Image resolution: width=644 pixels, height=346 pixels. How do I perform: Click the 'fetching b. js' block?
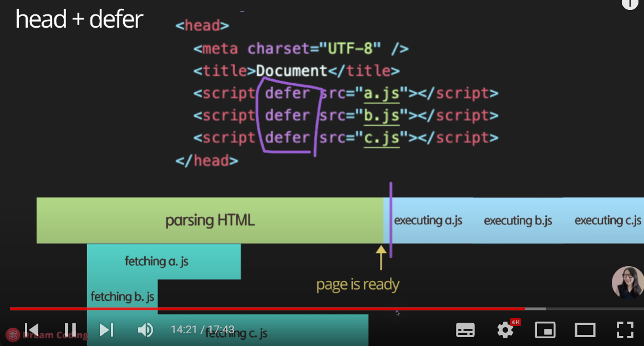123,296
